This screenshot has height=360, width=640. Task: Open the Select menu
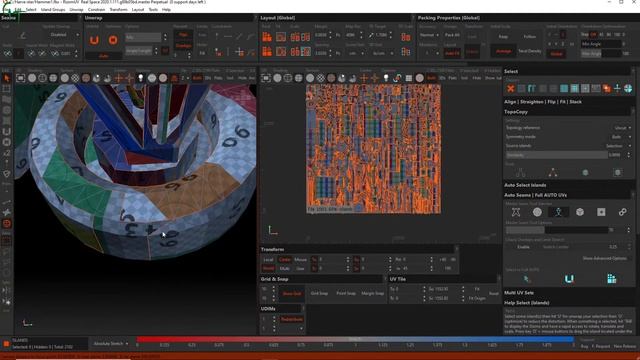point(31,9)
